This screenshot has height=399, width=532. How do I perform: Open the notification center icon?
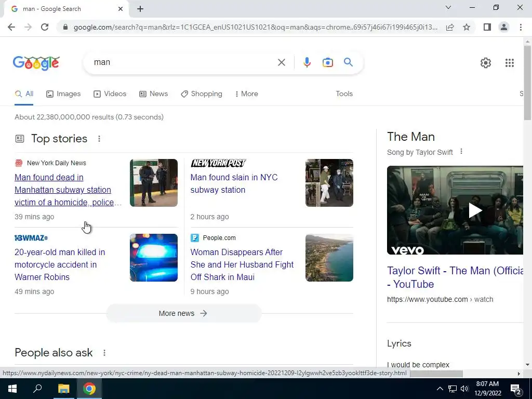516,389
